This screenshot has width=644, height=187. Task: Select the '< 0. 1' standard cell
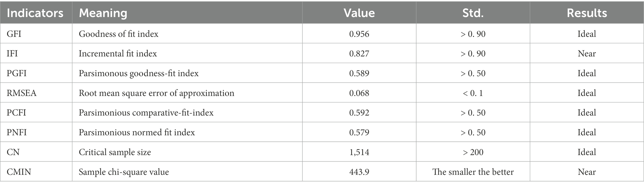pos(473,93)
